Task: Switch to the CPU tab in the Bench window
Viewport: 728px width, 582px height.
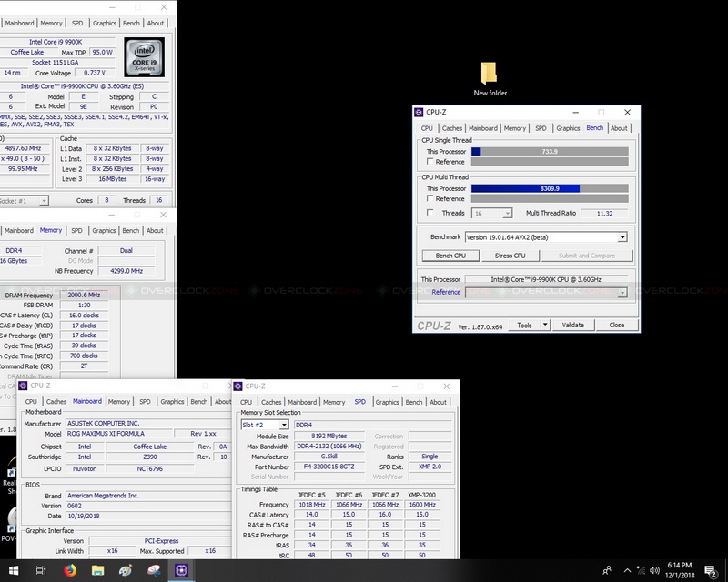Action: pos(427,128)
